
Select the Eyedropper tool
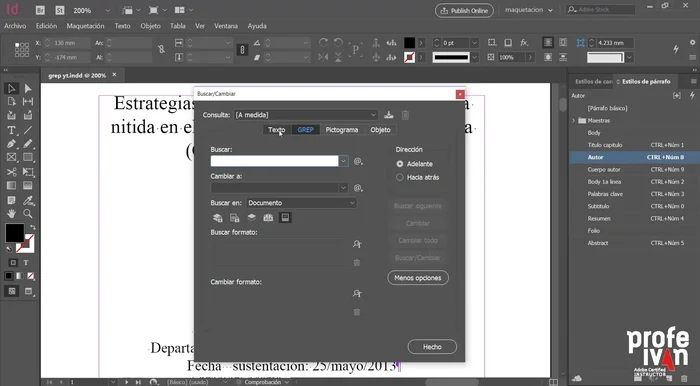pos(28,200)
